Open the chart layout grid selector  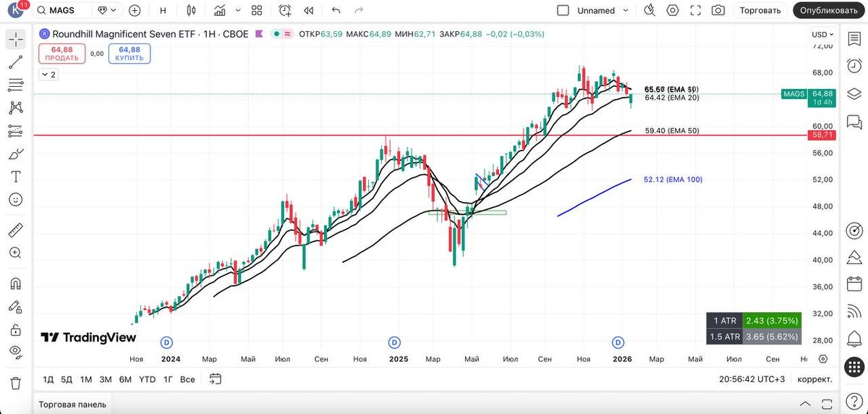[x=257, y=10]
